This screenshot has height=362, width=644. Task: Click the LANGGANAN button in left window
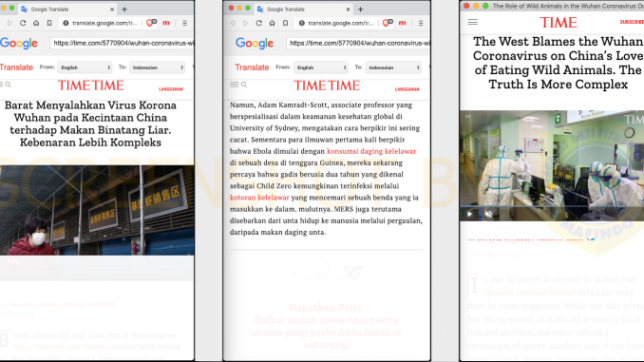click(171, 88)
